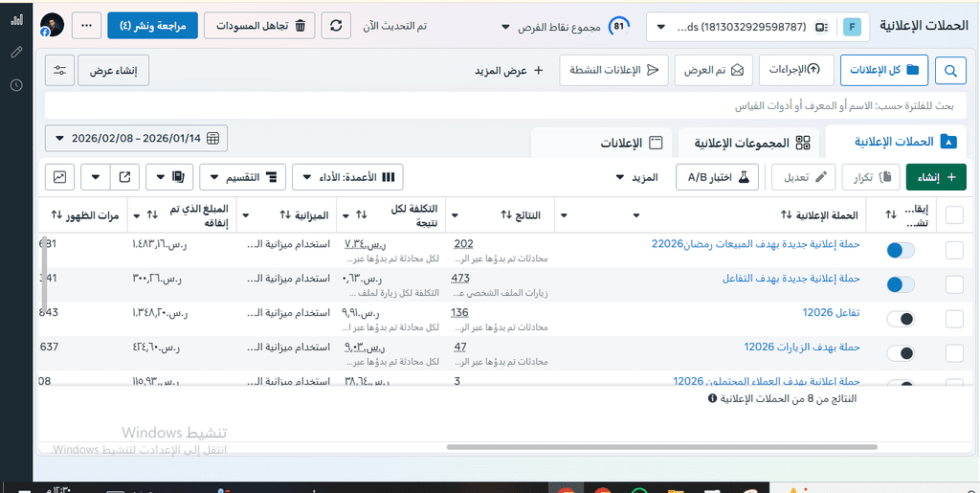Click the refresh data icon button
This screenshot has height=493, width=980.
(336, 26)
